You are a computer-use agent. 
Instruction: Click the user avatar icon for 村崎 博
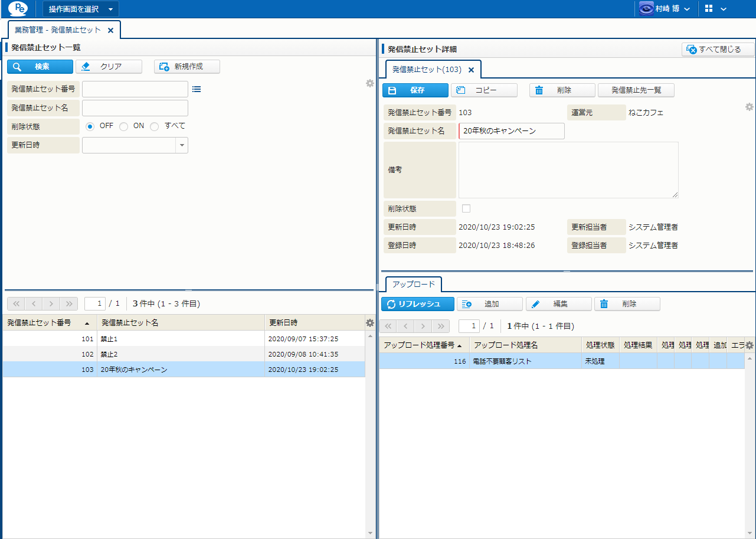click(x=646, y=9)
